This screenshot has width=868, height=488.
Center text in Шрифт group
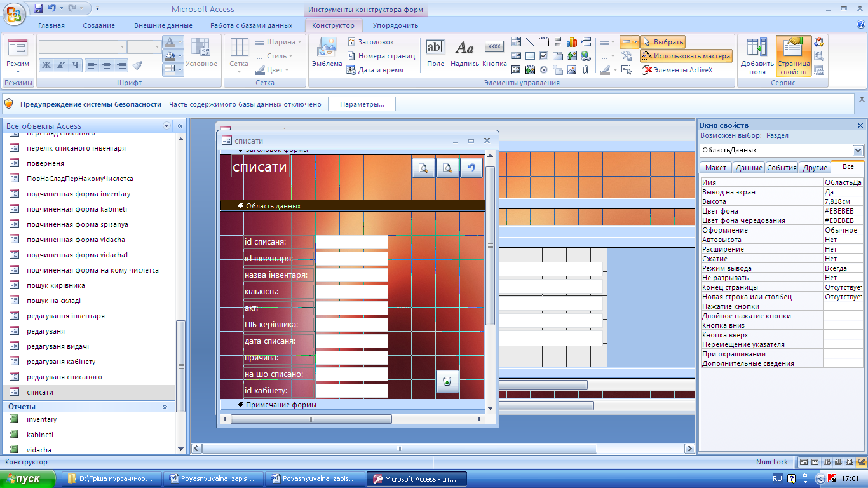coord(107,65)
